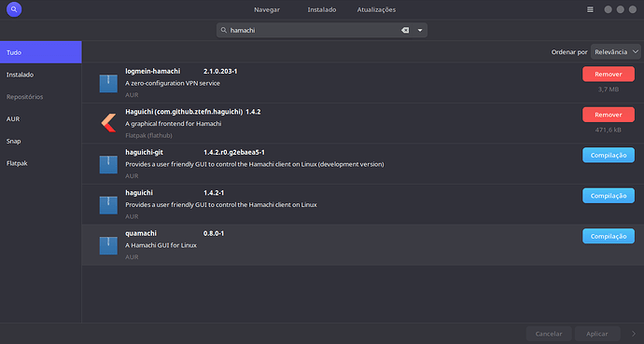The image size is (644, 344).
Task: Click the version 0.8.0-1 text
Action: coord(214,233)
